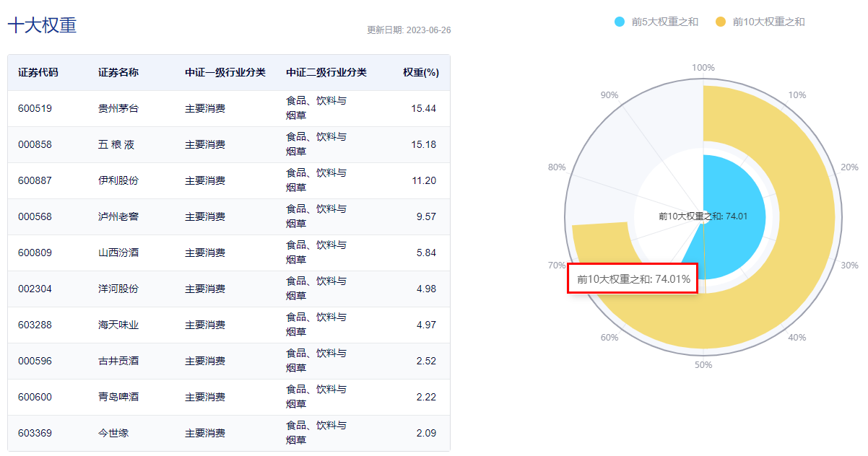Click the 前10大权重之和: 74.01% tooltip
Image resolution: width=868 pixels, height=456 pixels.
(x=633, y=279)
